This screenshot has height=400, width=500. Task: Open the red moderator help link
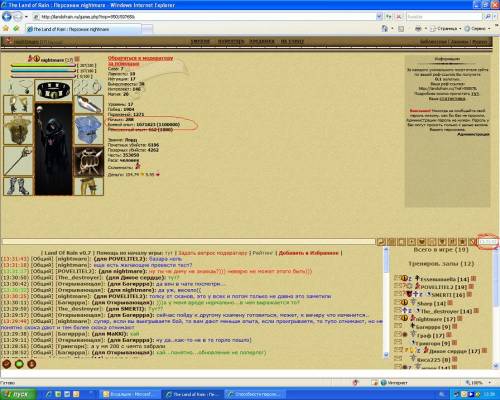pyautogui.click(x=140, y=61)
